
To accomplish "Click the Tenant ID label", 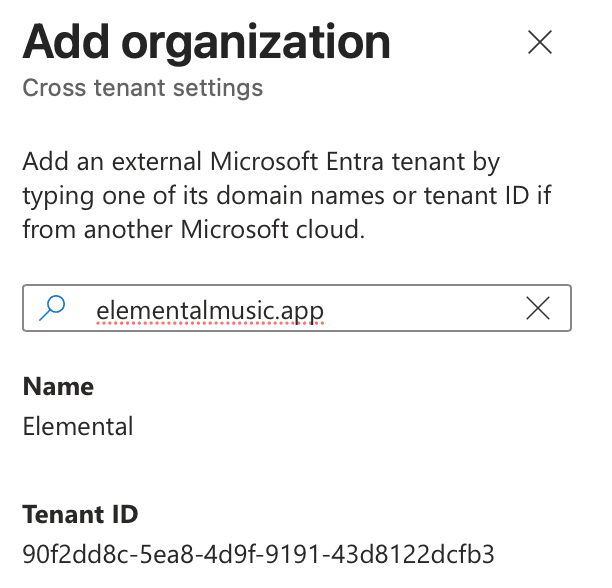I will 80,514.
